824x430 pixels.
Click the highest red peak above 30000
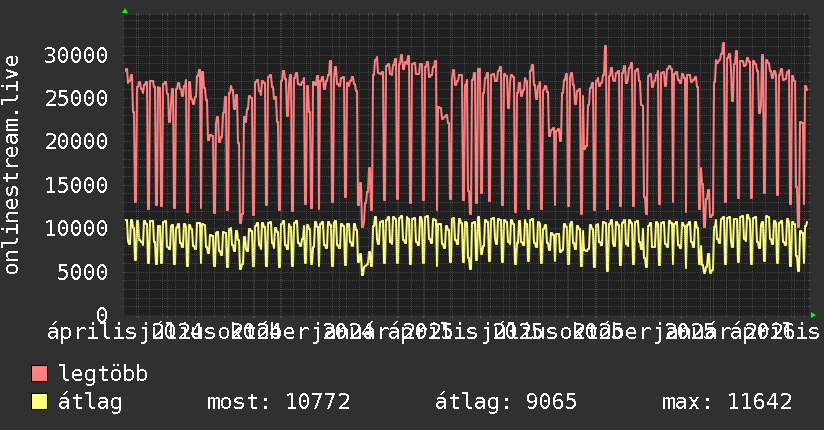pyautogui.click(x=724, y=44)
